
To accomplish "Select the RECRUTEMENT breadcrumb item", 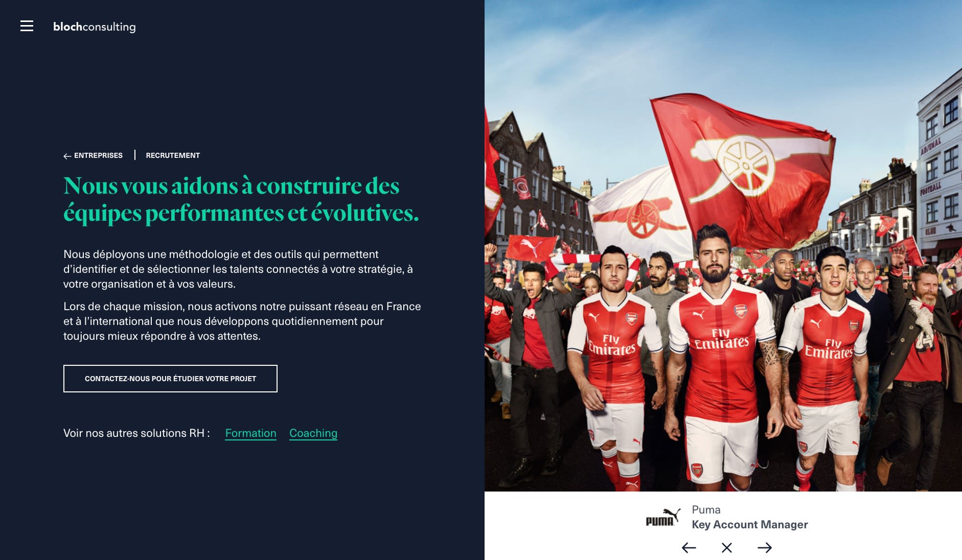I will click(x=173, y=155).
